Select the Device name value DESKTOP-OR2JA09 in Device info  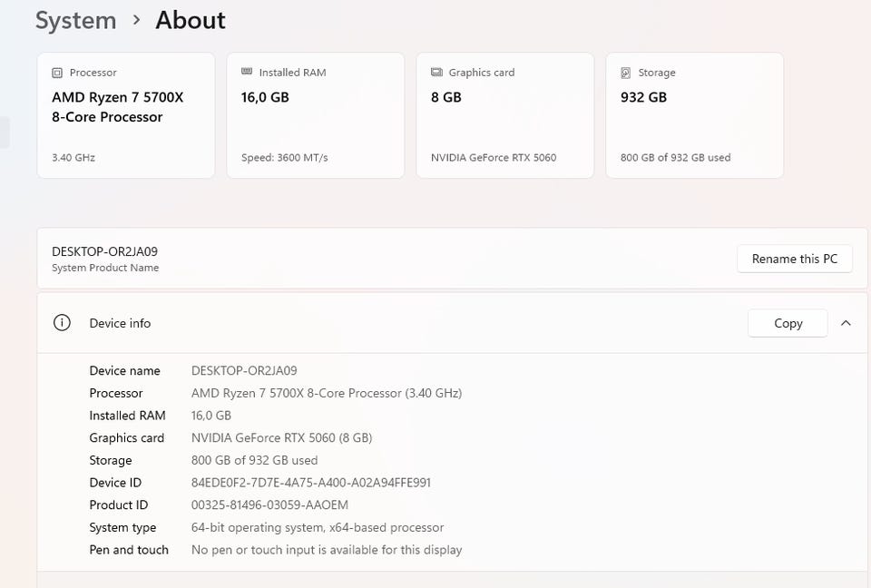(244, 371)
